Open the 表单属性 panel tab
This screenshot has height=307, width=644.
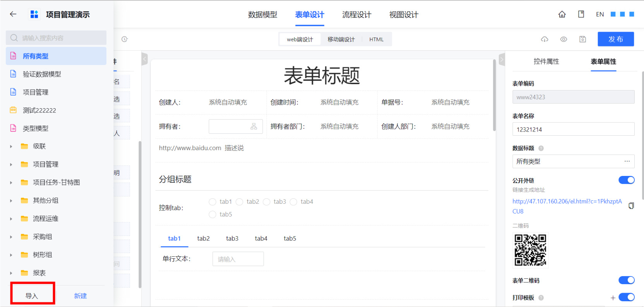click(x=603, y=61)
